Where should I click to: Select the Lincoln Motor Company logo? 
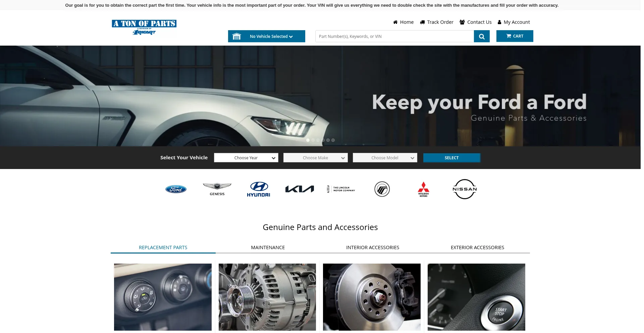341,189
